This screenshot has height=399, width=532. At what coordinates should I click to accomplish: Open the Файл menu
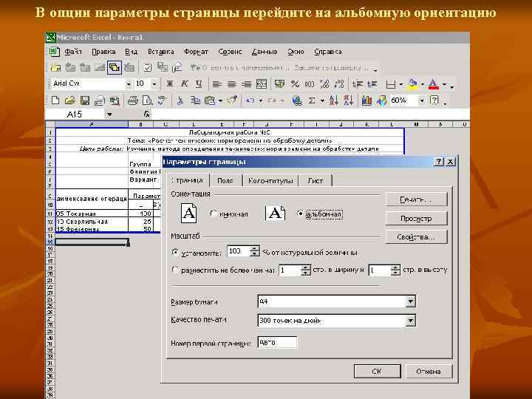coord(73,52)
